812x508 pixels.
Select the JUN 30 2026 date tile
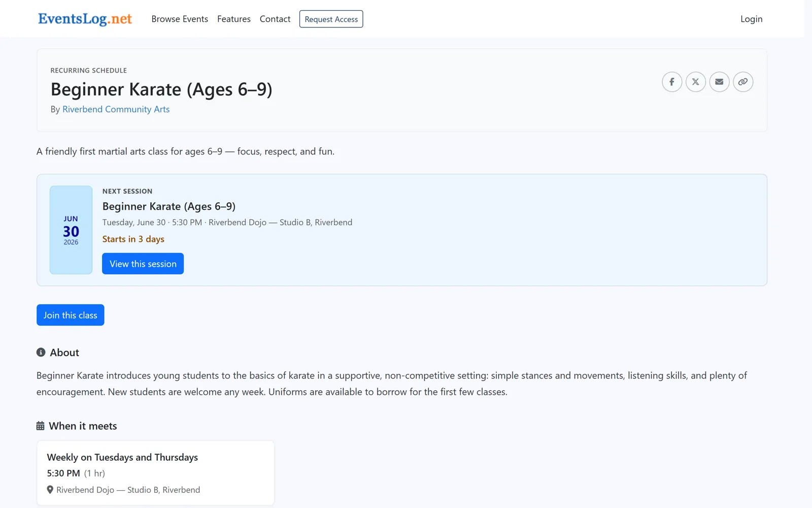pos(71,230)
